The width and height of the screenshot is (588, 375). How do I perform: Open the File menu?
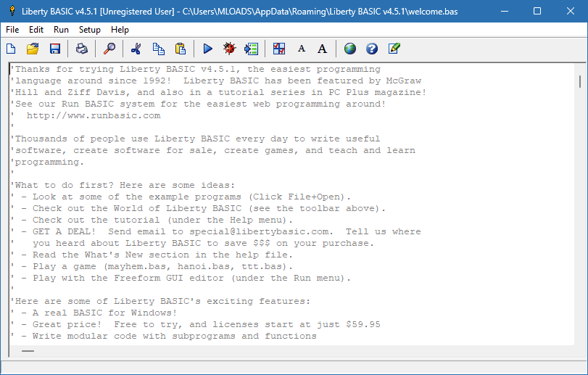12,30
